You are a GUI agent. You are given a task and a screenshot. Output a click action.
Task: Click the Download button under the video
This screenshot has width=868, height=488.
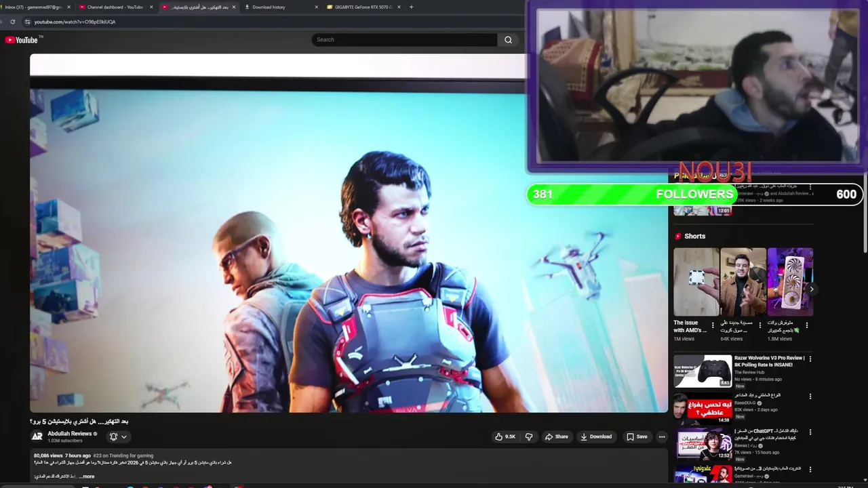pos(596,436)
